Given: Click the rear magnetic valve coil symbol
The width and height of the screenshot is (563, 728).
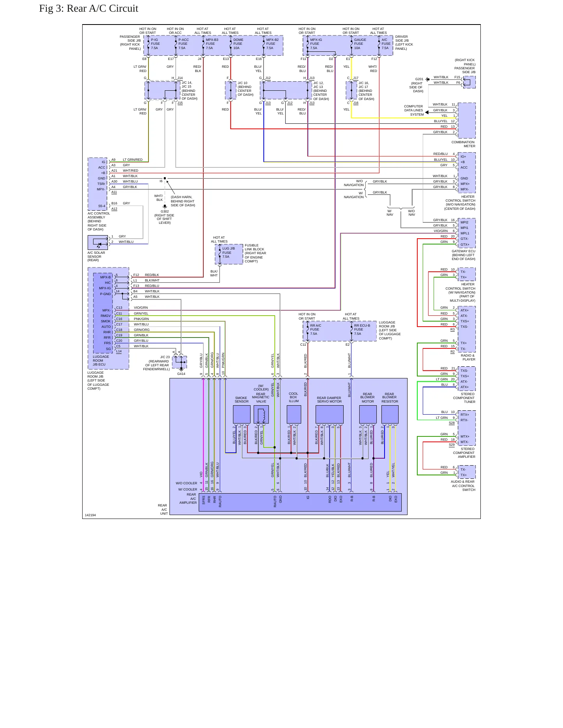Looking at the screenshot, I should coord(264,415).
